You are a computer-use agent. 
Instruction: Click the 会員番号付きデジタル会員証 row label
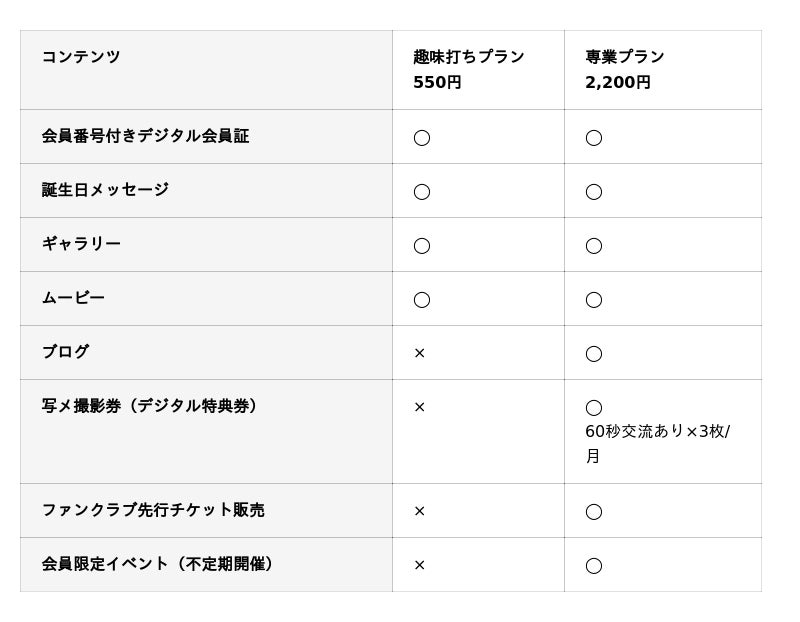pyautogui.click(x=145, y=136)
